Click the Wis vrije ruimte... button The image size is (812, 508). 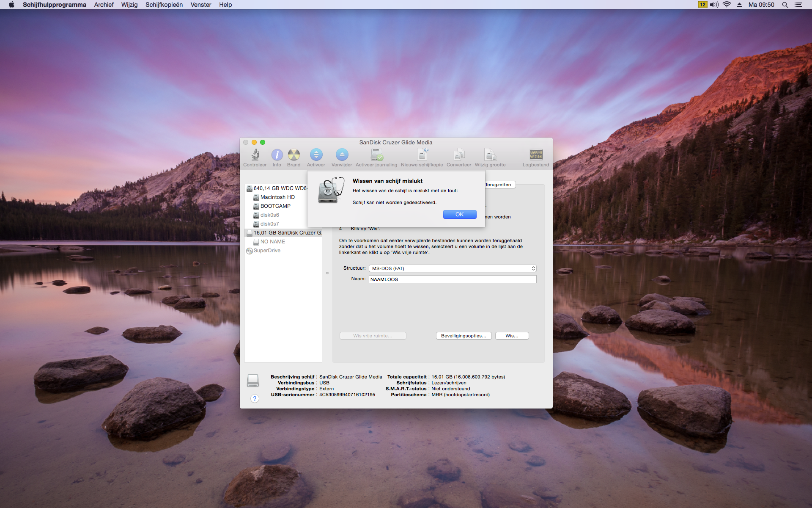(373, 336)
